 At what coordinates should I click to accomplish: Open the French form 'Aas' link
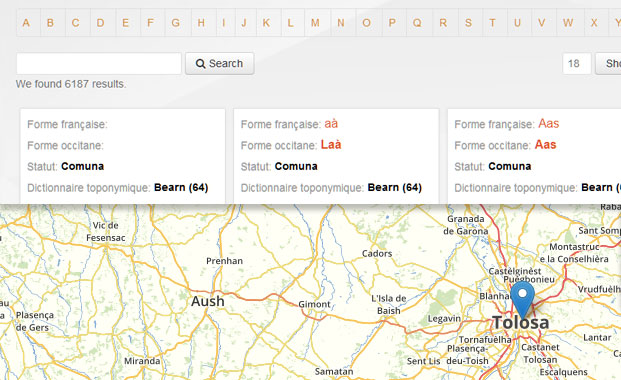(x=549, y=124)
